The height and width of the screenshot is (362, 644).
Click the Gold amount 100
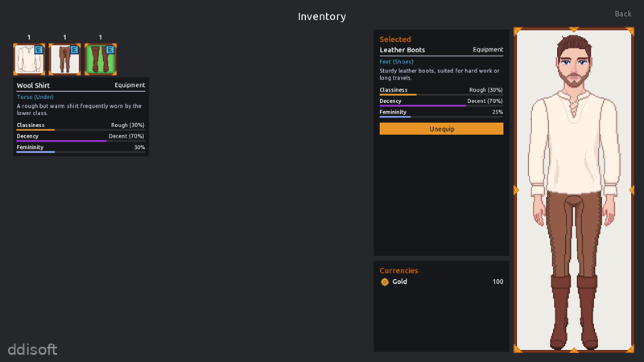497,282
